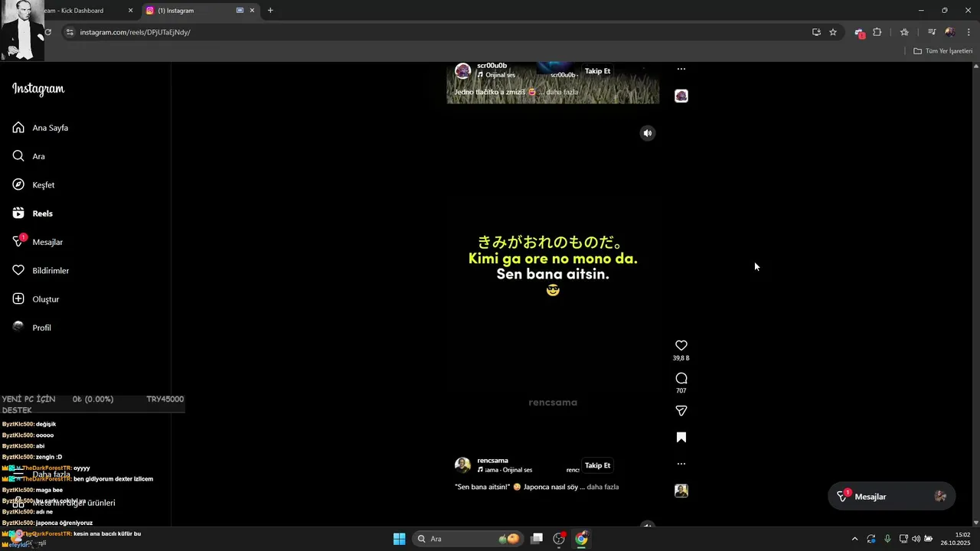Expand rencsama caption with daha fazla
This screenshot has height=551, width=980.
click(603, 487)
